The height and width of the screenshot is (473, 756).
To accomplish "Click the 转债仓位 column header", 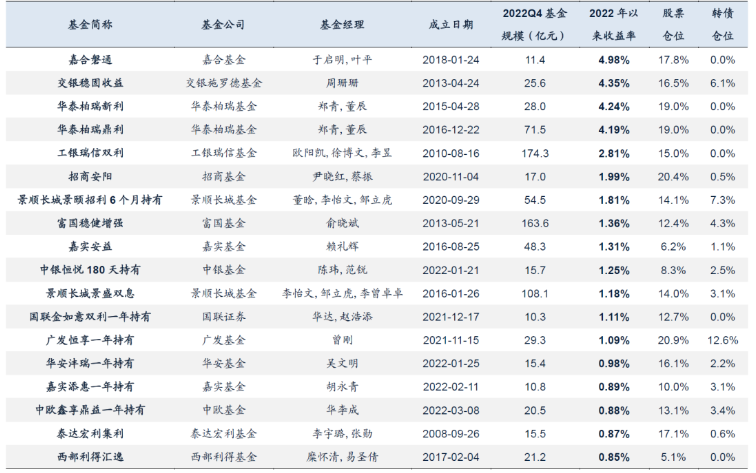I will pos(722,25).
